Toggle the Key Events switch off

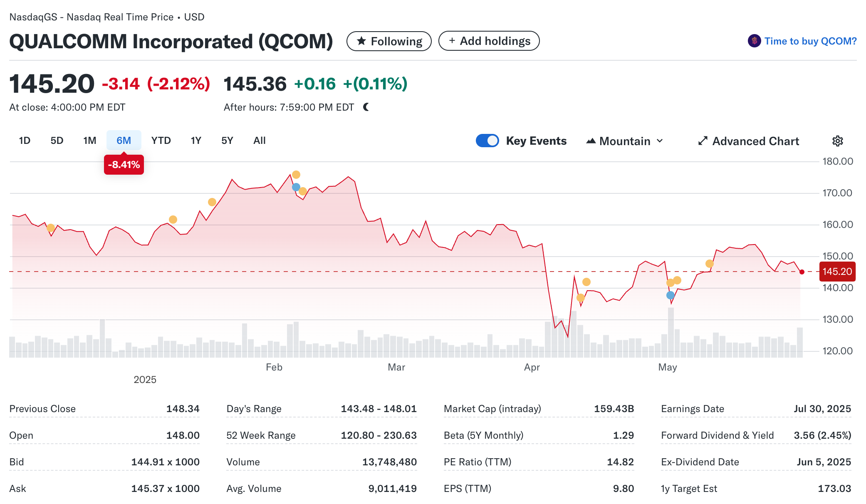(x=487, y=141)
